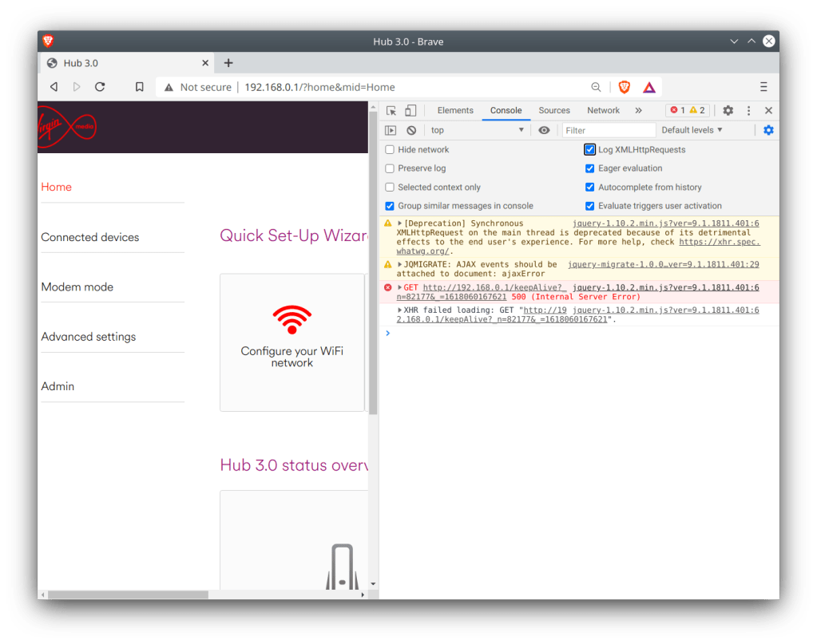Screen dimensions: 817x644
Task: Open Connected devices in the sidebar
Action: tap(90, 237)
